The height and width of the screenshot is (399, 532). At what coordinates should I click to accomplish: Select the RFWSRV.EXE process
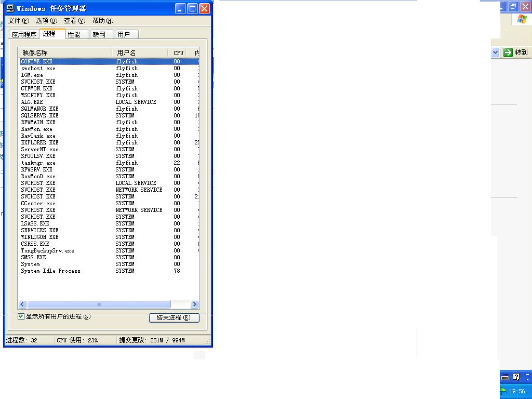37,169
